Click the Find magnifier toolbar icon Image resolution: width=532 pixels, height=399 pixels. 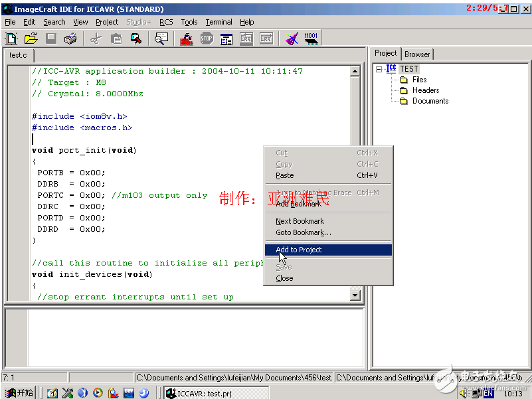tap(161, 39)
